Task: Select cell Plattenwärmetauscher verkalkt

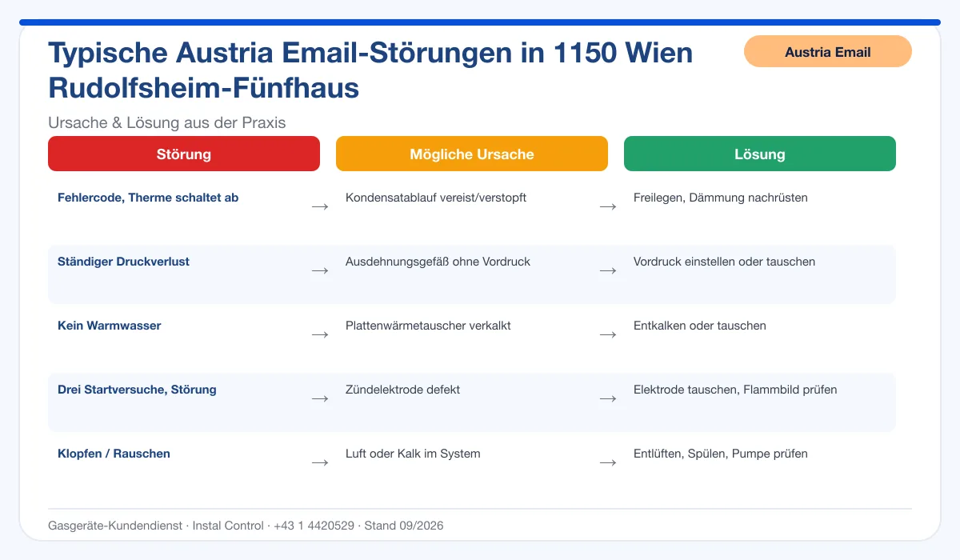Action: [x=428, y=326]
